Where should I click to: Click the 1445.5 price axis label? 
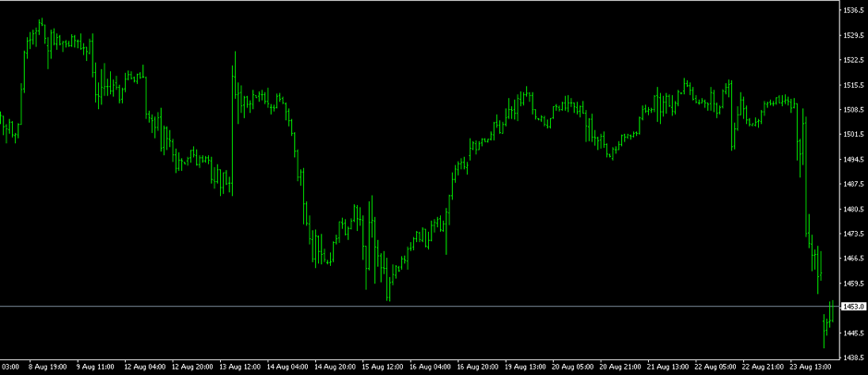pyautogui.click(x=854, y=333)
